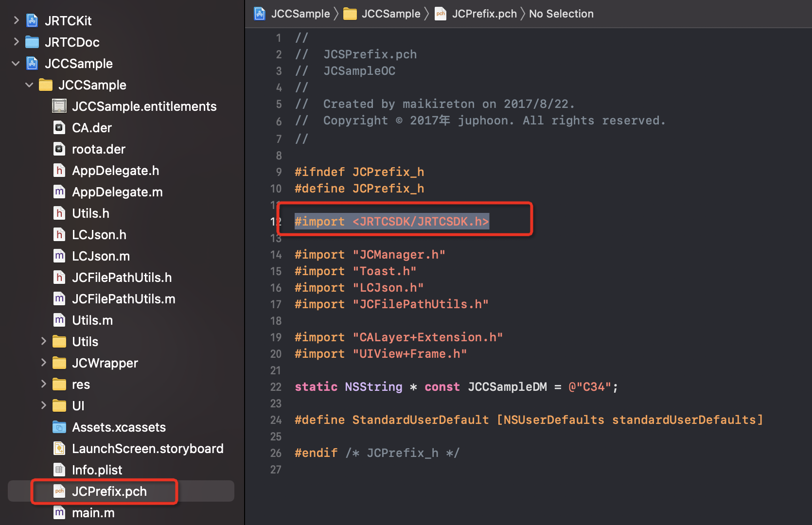This screenshot has height=525, width=812.
Task: Click the LaunchScreen.storyboard file icon
Action: [x=59, y=448]
